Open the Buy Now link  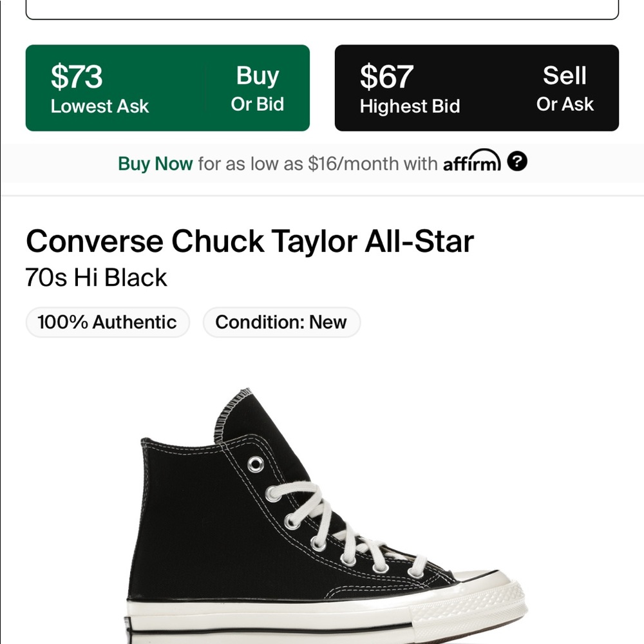155,164
